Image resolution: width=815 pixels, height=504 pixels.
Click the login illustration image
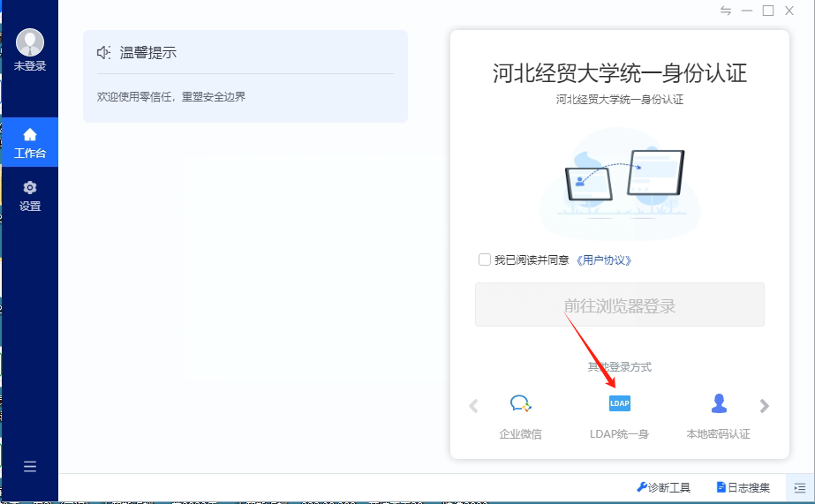point(620,184)
